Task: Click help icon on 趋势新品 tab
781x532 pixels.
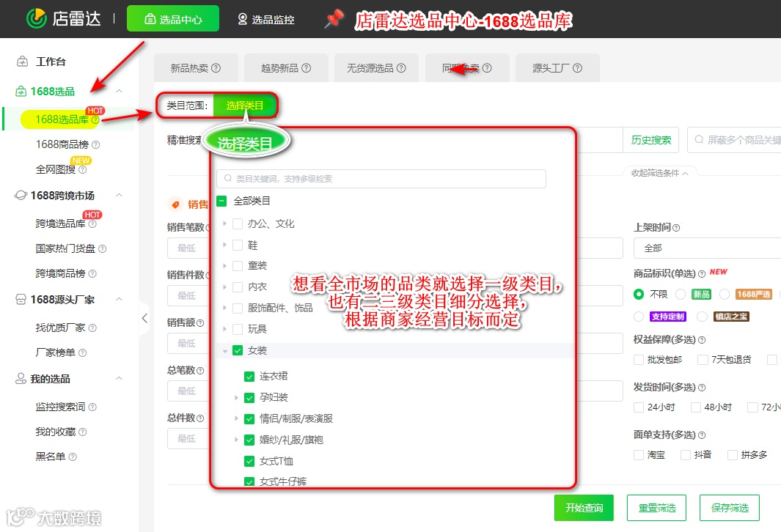Action: [307, 68]
